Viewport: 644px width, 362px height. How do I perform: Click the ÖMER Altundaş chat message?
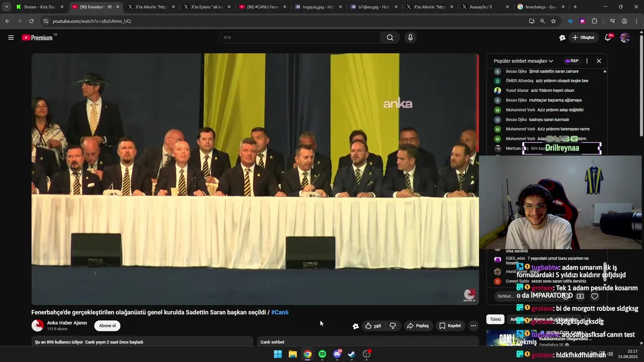(547, 81)
